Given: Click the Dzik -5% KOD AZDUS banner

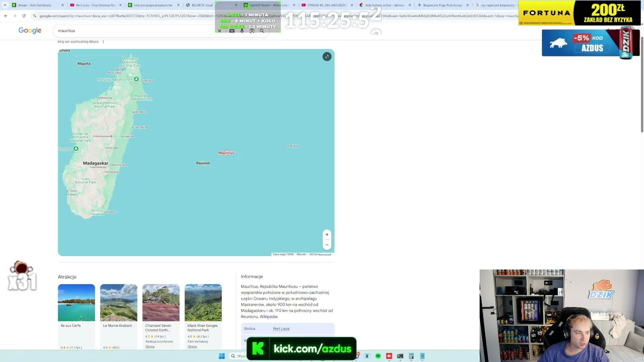Looking at the screenshot, I should (x=591, y=43).
